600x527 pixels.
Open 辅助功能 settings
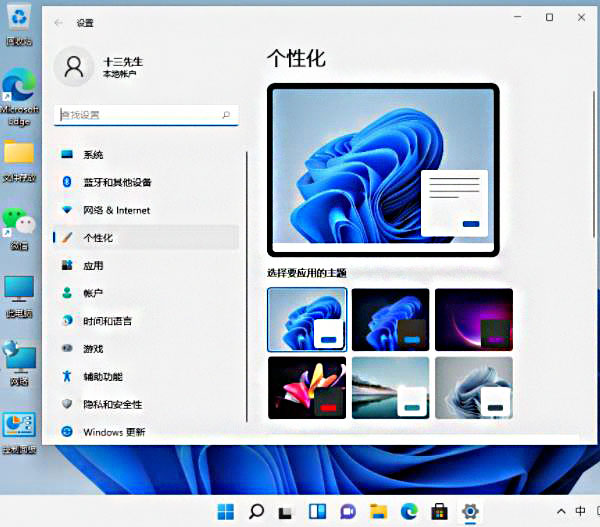point(146,377)
